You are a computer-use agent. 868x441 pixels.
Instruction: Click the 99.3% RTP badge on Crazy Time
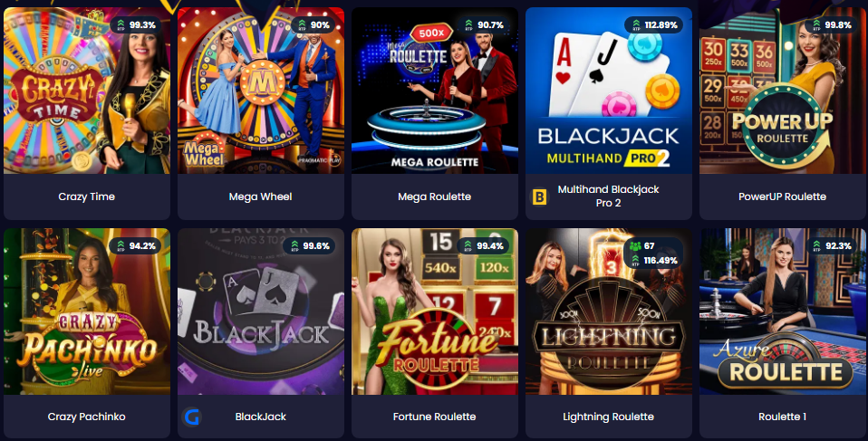pyautogui.click(x=136, y=24)
